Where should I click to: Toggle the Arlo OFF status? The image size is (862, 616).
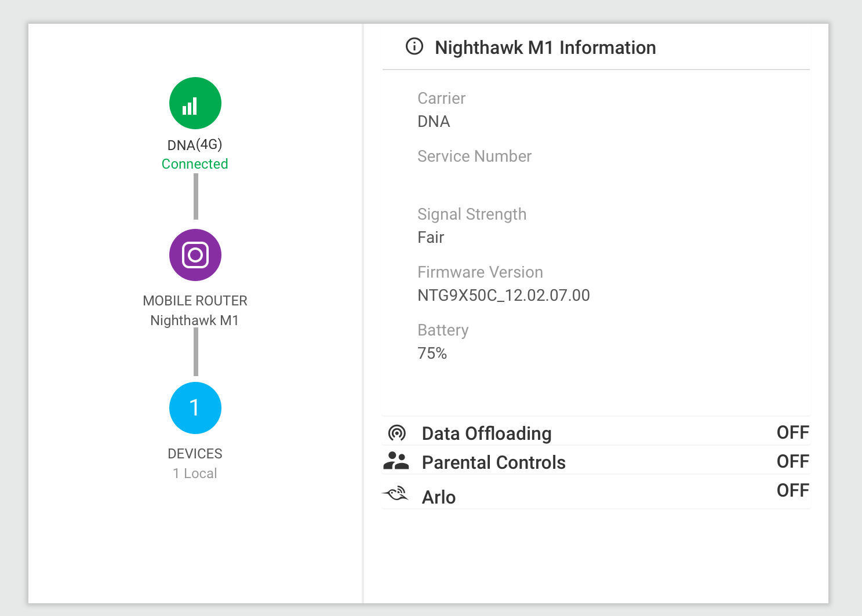coord(792,490)
